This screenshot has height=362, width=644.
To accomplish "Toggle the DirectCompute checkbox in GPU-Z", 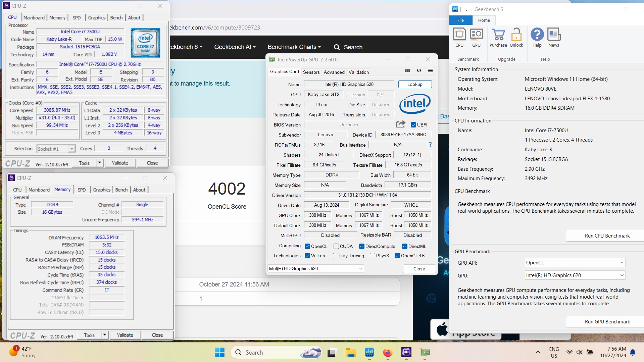I will pos(361,246).
